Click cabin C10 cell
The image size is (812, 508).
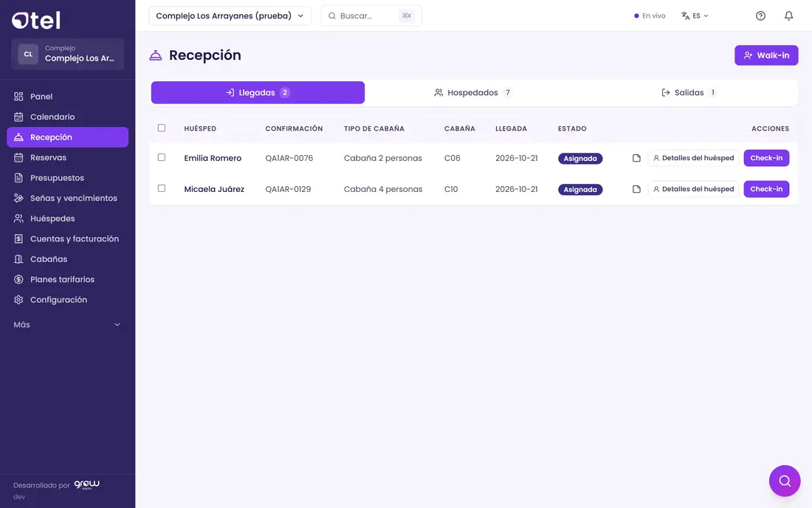451,189
